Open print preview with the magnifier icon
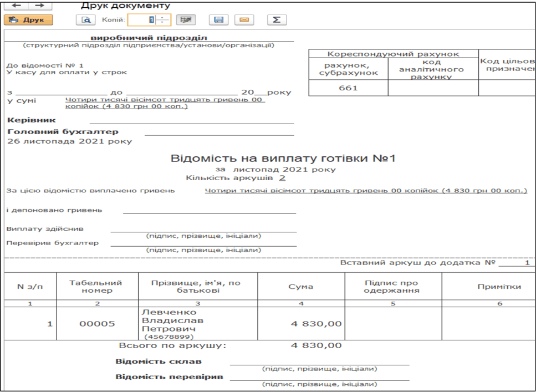 85,20
